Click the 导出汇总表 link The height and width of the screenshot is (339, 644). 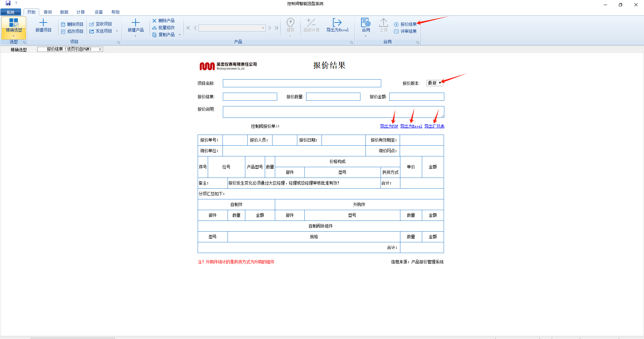pos(434,126)
